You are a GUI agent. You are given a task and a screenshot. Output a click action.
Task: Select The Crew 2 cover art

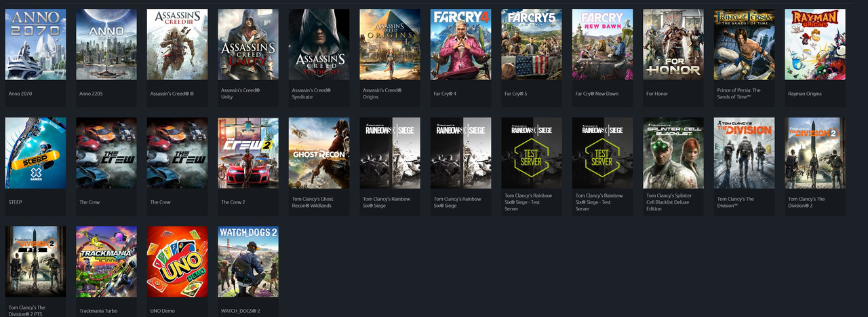pyautogui.click(x=248, y=153)
